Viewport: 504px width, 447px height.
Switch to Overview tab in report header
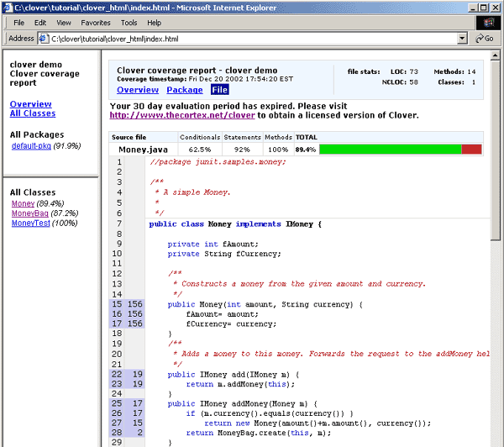(x=138, y=90)
